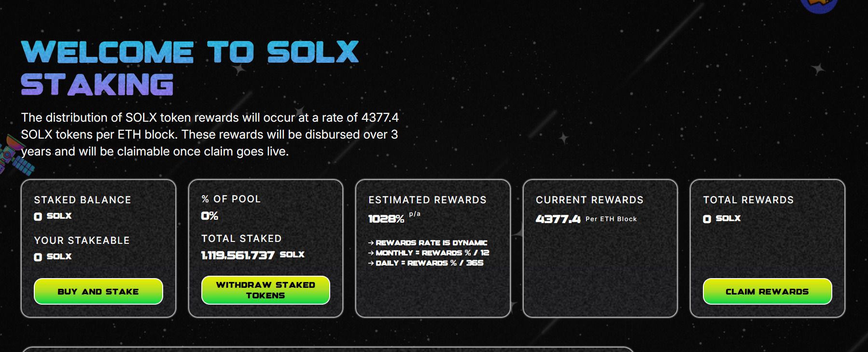Click the Monthly rewards formula line
This screenshot has width=868, height=352.
(x=429, y=253)
